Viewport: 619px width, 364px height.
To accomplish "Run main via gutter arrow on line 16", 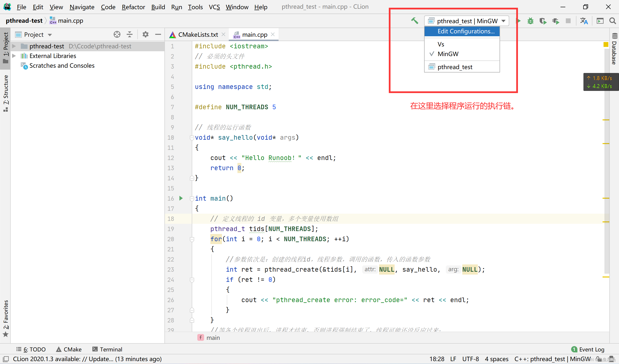I will point(181,198).
